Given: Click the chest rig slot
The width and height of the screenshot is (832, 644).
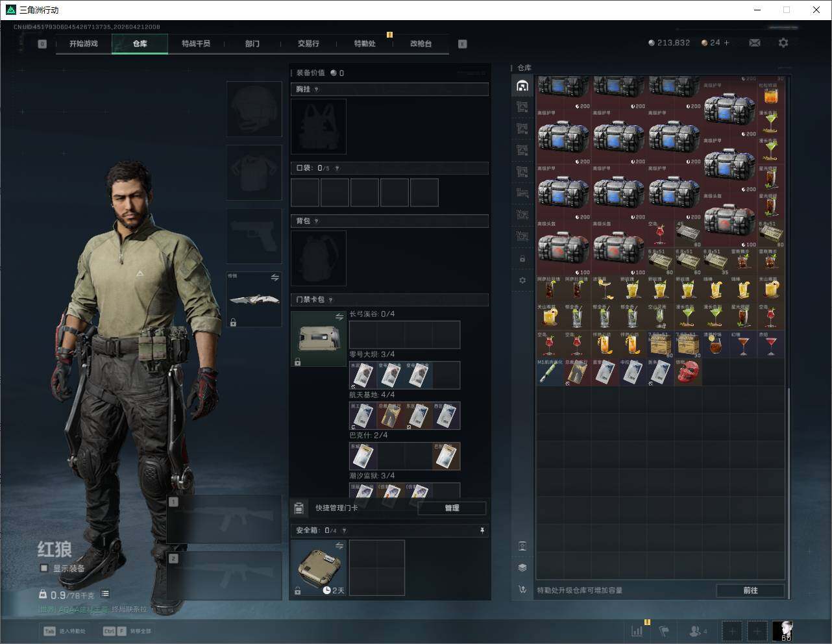Looking at the screenshot, I should [x=319, y=127].
